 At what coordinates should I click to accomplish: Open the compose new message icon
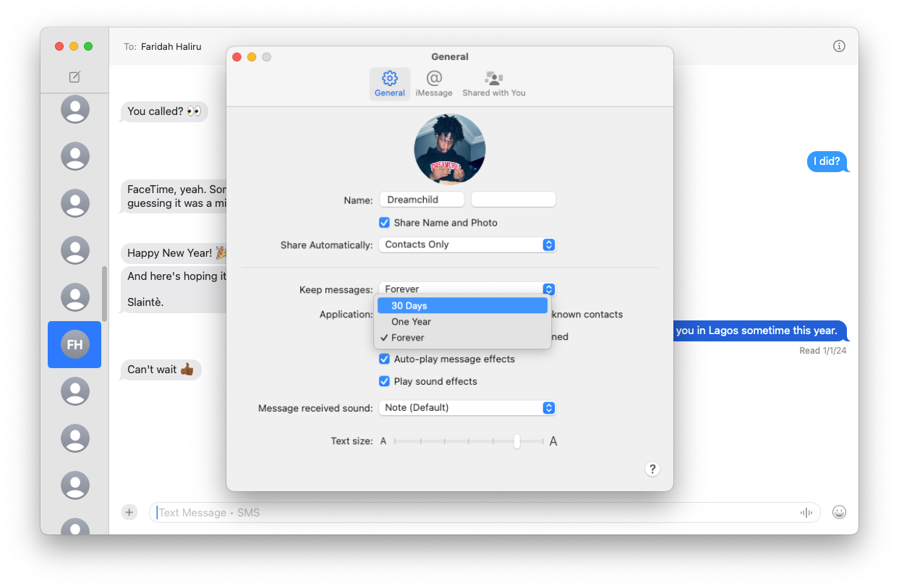(x=74, y=76)
